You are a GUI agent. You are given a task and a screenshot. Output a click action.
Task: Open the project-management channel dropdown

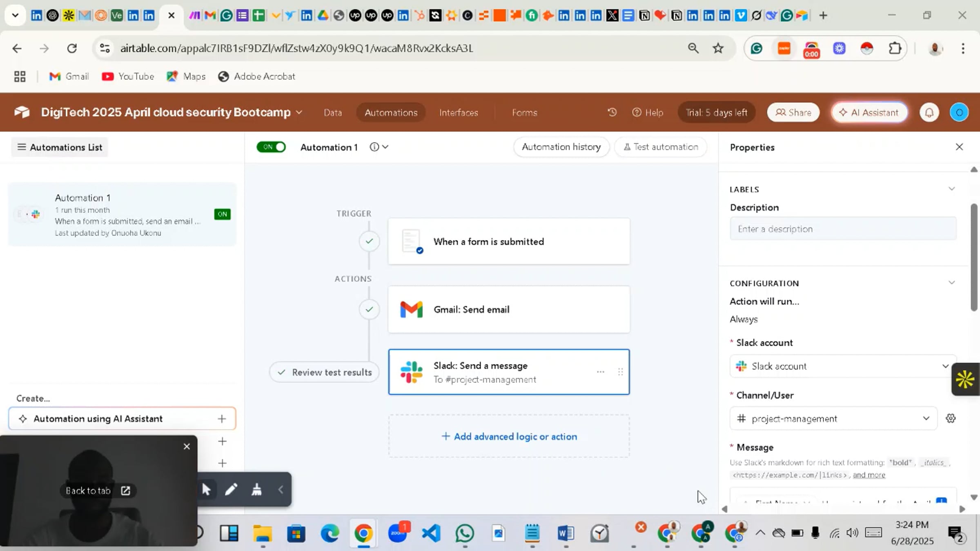[x=833, y=418]
